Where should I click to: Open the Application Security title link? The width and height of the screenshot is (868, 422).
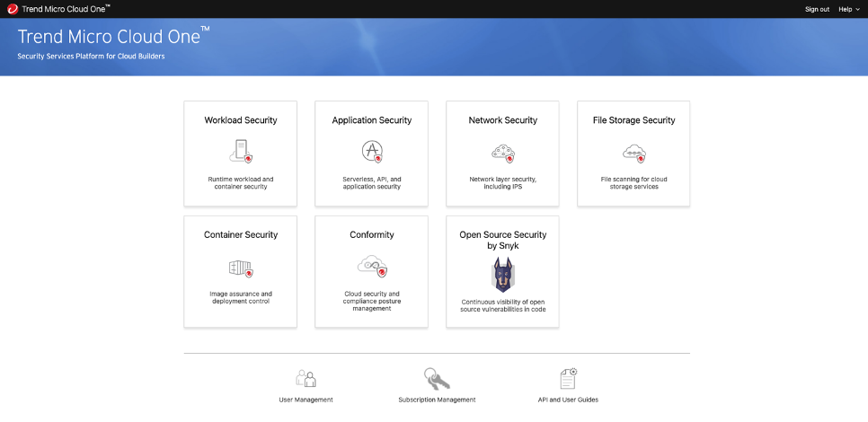tap(372, 120)
